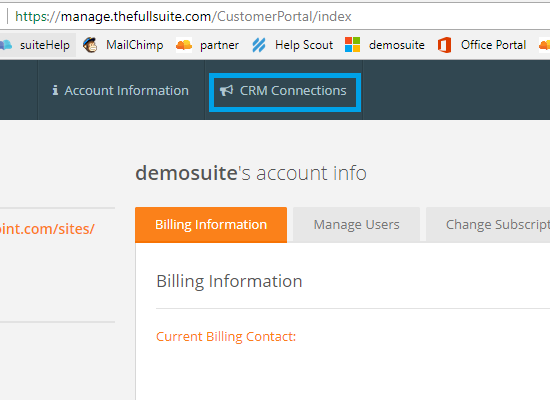Open the Manage Users tab
Image resolution: width=550 pixels, height=400 pixels.
click(x=356, y=225)
